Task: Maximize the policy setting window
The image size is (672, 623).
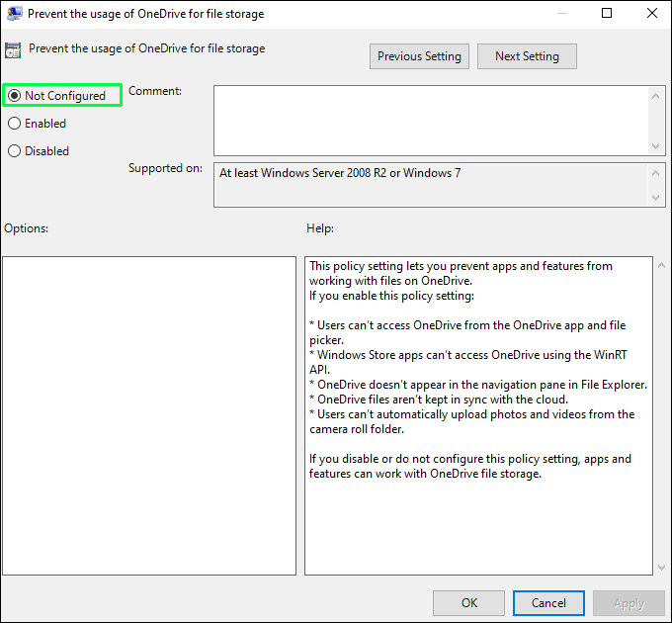Action: 607,14
